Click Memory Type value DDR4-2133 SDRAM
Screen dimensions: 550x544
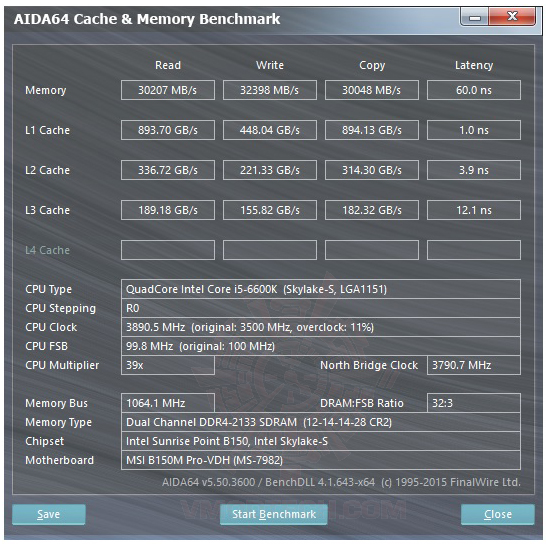point(321,422)
